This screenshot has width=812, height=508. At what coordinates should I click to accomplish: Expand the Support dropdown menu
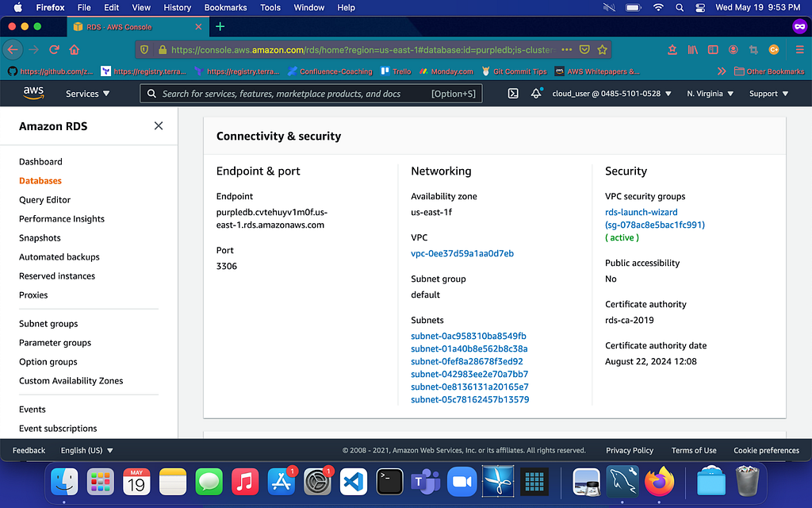(768, 94)
